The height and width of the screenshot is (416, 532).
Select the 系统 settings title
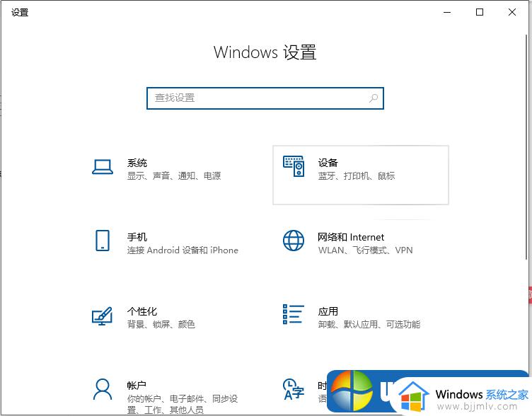[137, 163]
